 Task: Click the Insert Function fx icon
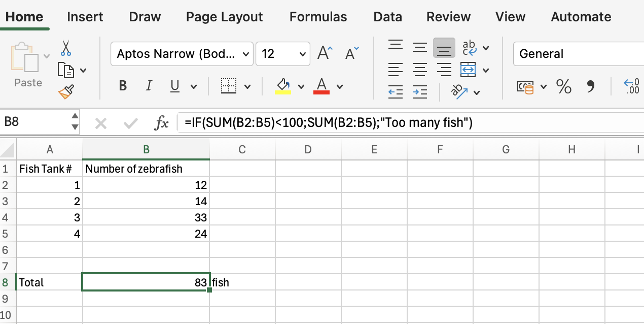[x=161, y=122]
